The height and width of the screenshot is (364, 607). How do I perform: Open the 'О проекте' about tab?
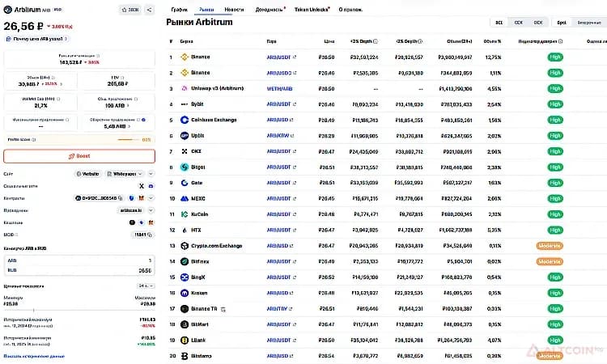click(x=350, y=10)
